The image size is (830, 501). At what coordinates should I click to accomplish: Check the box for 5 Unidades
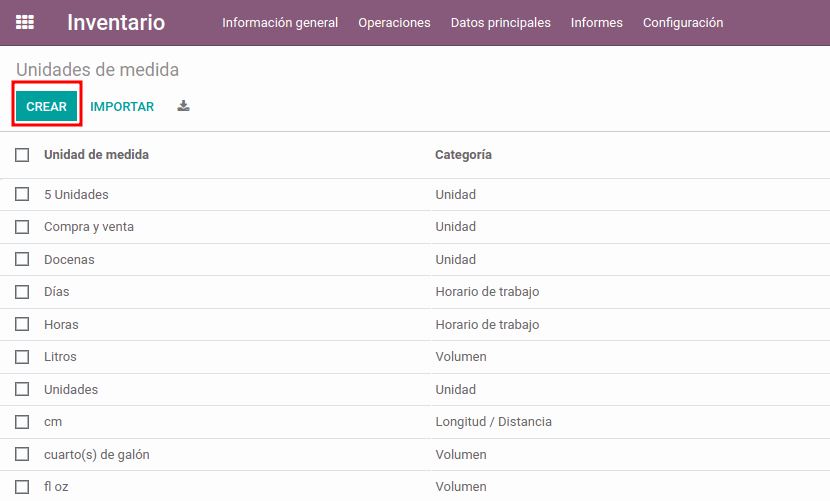22,194
